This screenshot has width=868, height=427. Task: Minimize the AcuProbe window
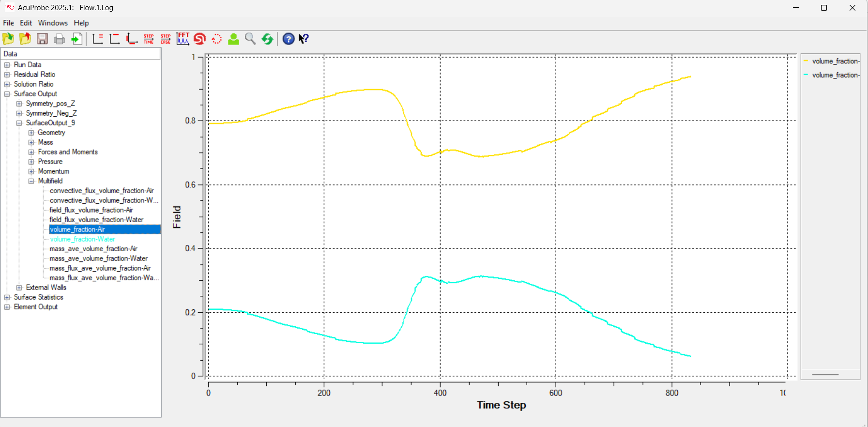click(796, 8)
